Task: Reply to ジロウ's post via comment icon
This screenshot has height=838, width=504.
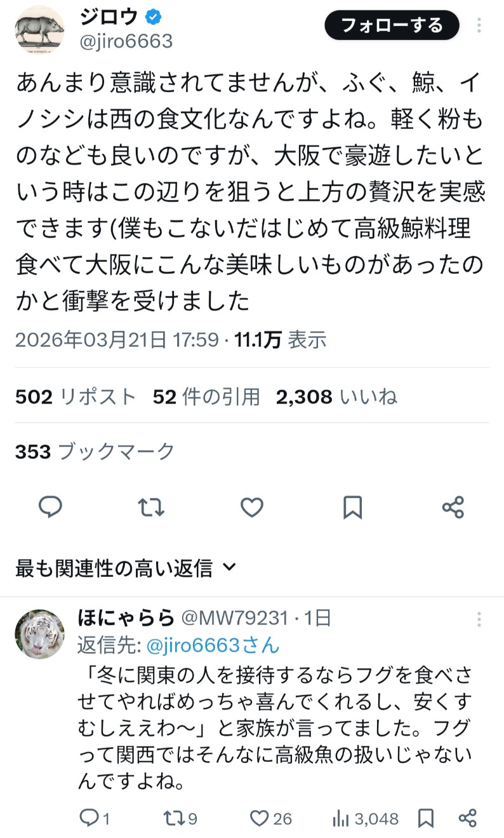Action: coord(50,506)
